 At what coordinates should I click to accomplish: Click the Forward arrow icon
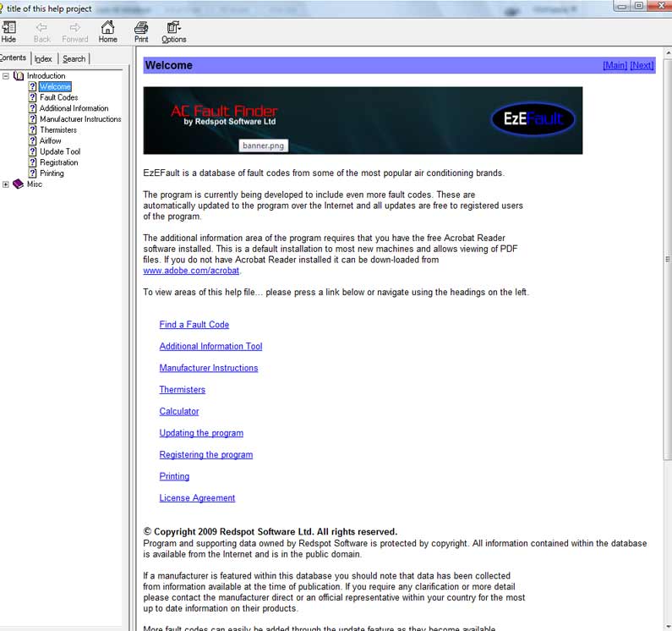[x=74, y=28]
